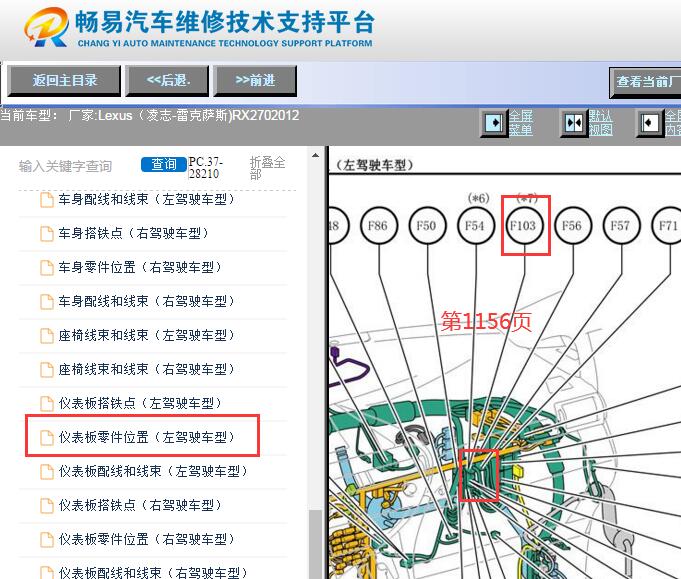Open 仪表板搭铁点（右驾驶车型）tree item
This screenshot has width=681, height=579.
point(140,505)
